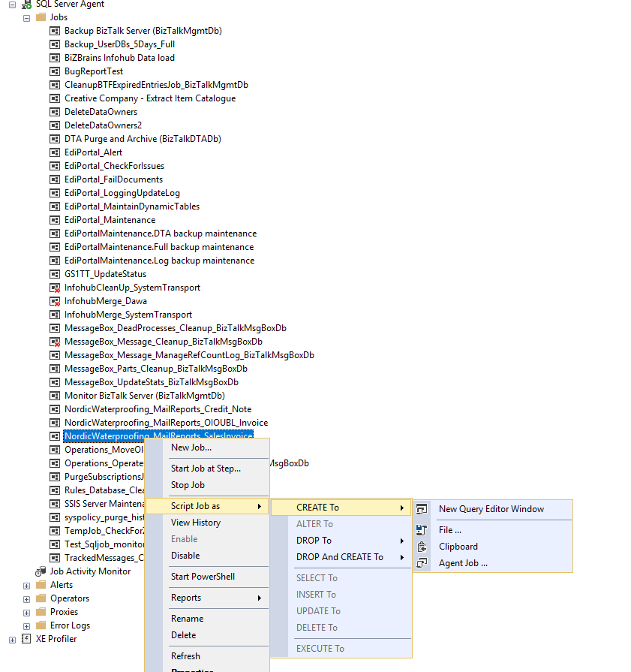
Task: Select the GS1TT_UpdateStatus job
Action: pyautogui.click(x=105, y=274)
